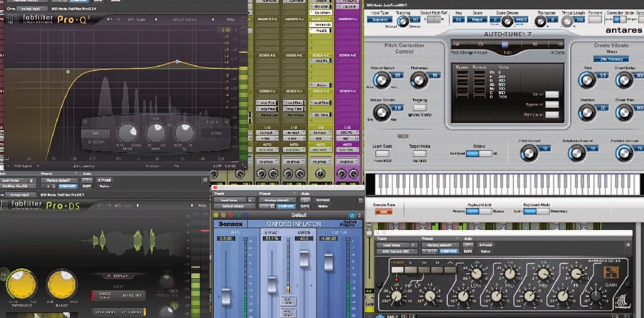The width and height of the screenshot is (644, 318).
Task: Click Auto-Tune vibrato Rate knob
Action: (x=587, y=80)
